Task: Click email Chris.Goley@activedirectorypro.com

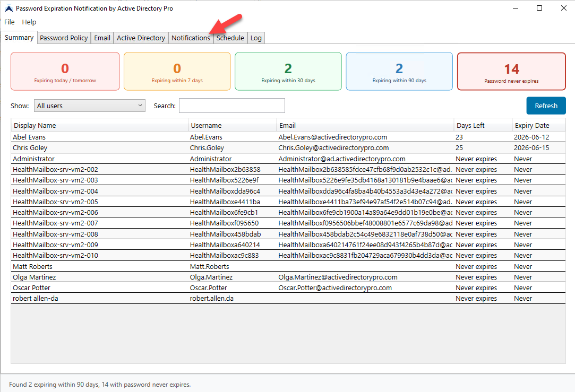Action: [333, 147]
